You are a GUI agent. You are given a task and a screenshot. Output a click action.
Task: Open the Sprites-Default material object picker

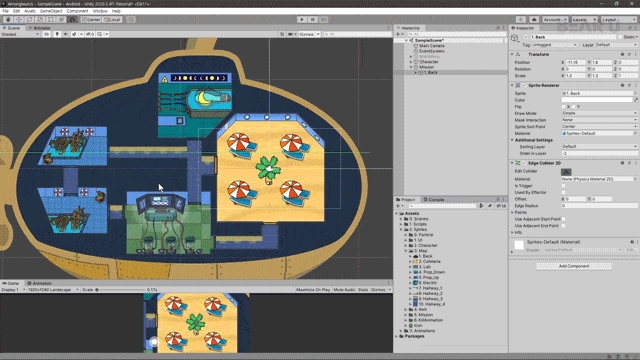(x=636, y=133)
